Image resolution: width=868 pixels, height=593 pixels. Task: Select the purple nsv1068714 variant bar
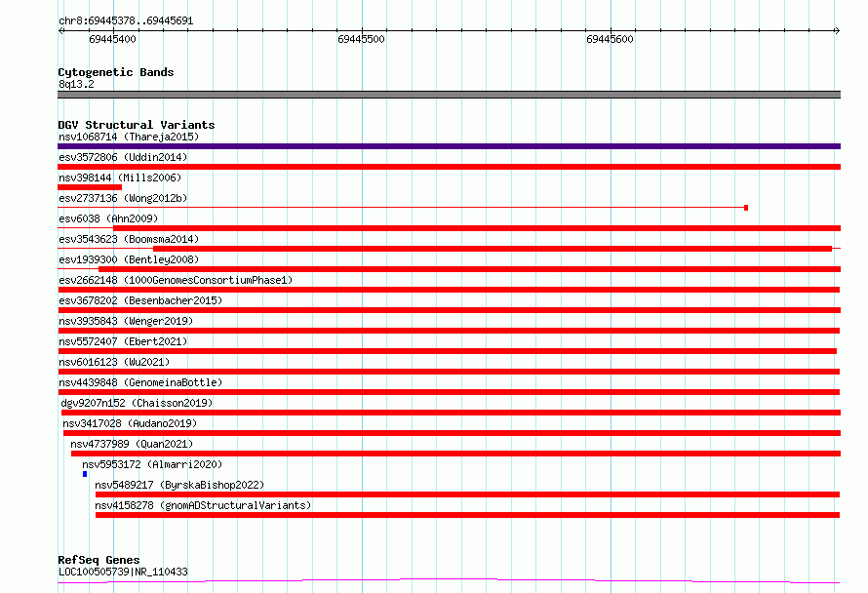pos(449,146)
